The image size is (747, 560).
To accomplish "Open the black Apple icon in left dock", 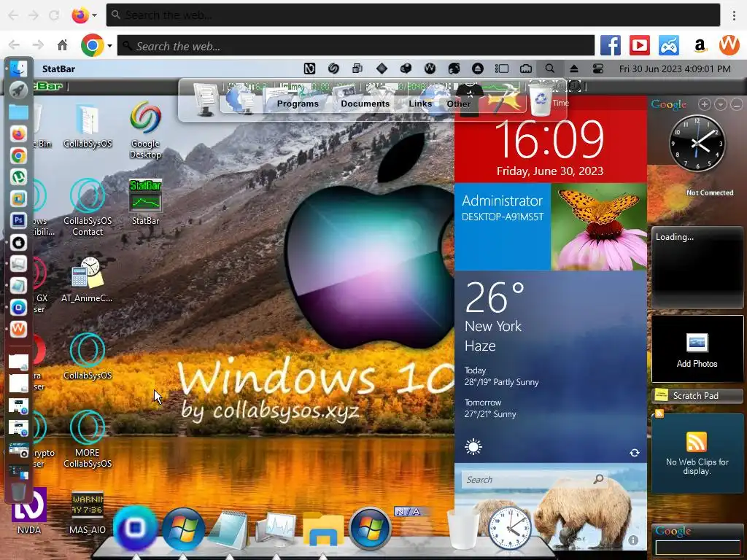I will pyautogui.click(x=18, y=242).
